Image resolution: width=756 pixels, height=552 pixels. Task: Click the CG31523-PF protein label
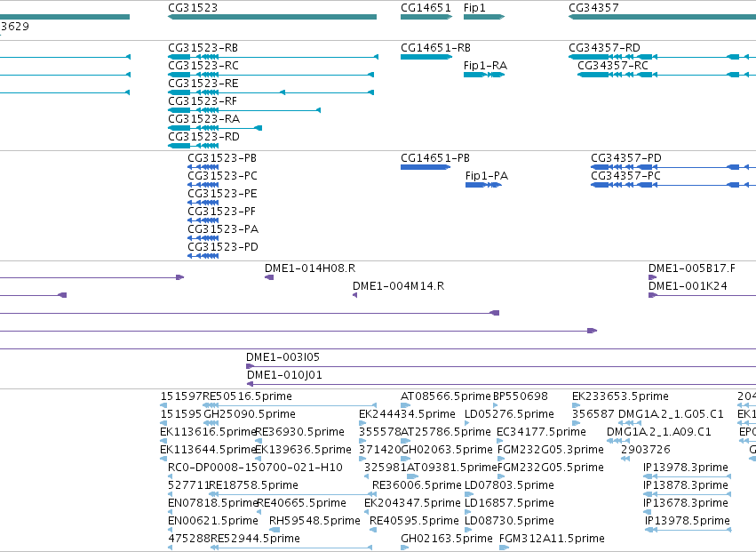pyautogui.click(x=222, y=212)
